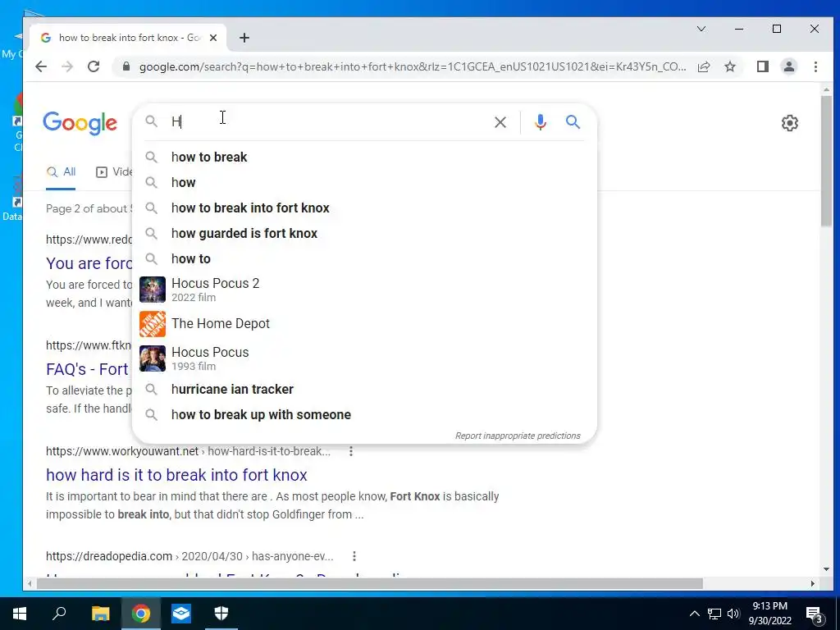Open volume control in tray
Image resolution: width=840 pixels, height=630 pixels.
pyautogui.click(x=733, y=614)
